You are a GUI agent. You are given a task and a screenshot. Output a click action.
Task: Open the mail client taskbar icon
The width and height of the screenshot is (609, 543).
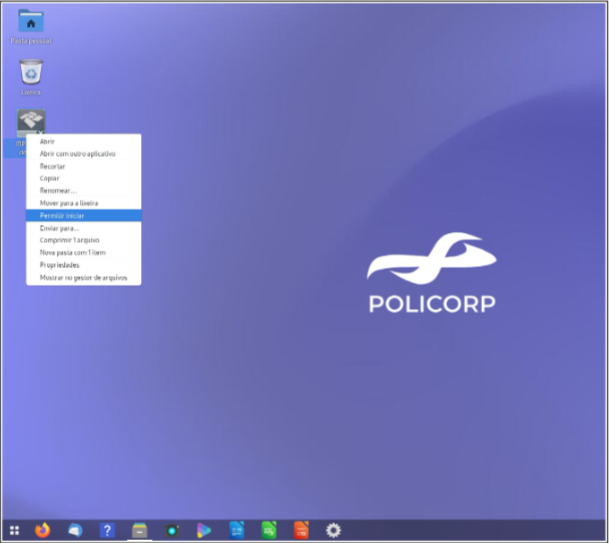[x=75, y=530]
